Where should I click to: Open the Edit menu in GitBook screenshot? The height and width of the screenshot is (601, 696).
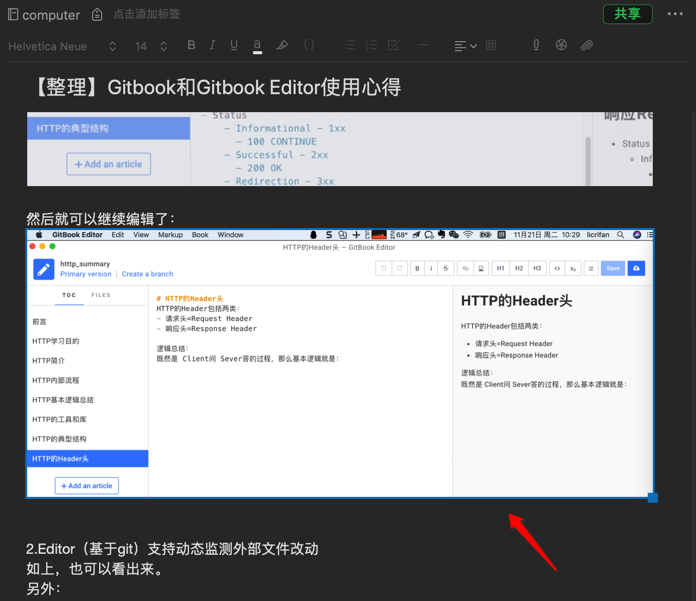pos(118,235)
